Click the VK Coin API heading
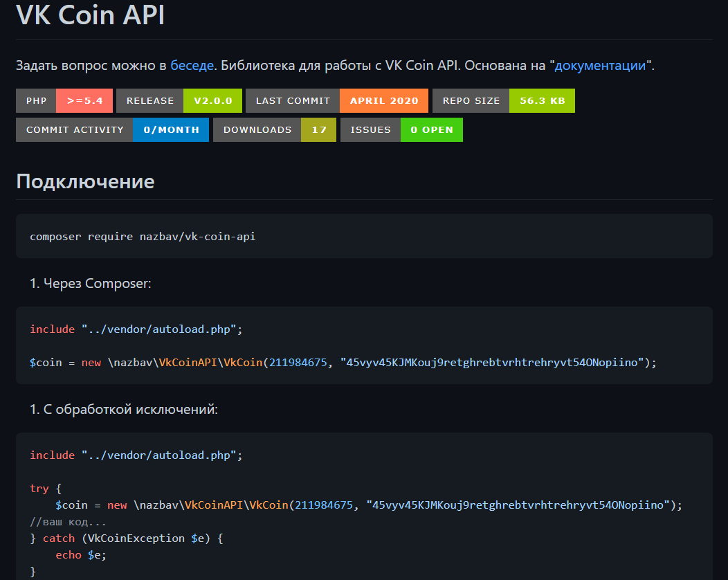 (x=90, y=15)
